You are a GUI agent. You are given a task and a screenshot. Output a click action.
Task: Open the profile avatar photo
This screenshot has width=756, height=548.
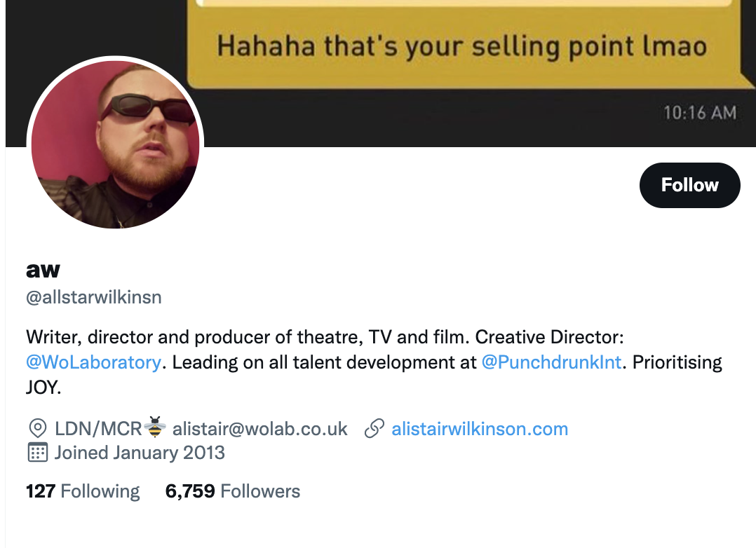click(x=115, y=144)
